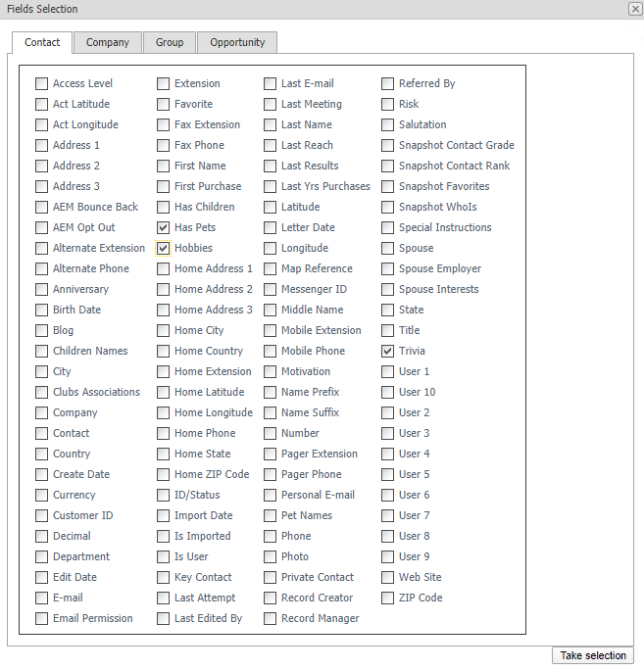Check the Name Prefix checkbox
Viewport: 644px width, 671px height.
[x=270, y=392]
